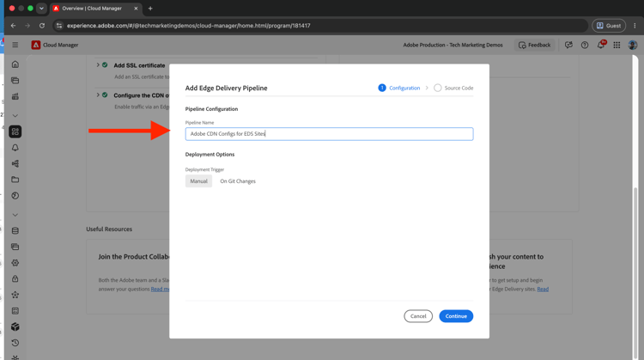Collapse the sidebar section chevron above the database icon
The image size is (644, 360).
coord(15,215)
